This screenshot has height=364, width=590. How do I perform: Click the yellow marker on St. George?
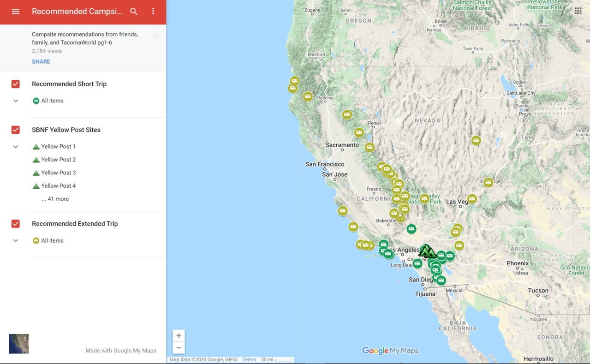pyautogui.click(x=488, y=182)
